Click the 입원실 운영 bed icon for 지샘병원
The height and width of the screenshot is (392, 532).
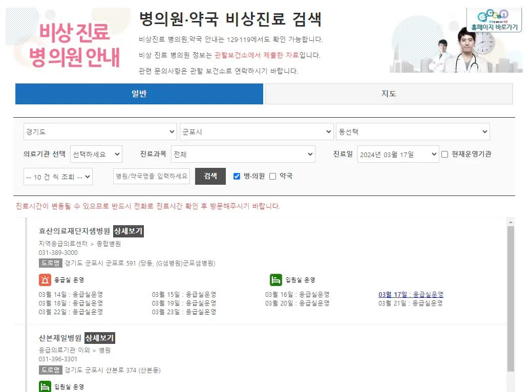click(x=275, y=279)
